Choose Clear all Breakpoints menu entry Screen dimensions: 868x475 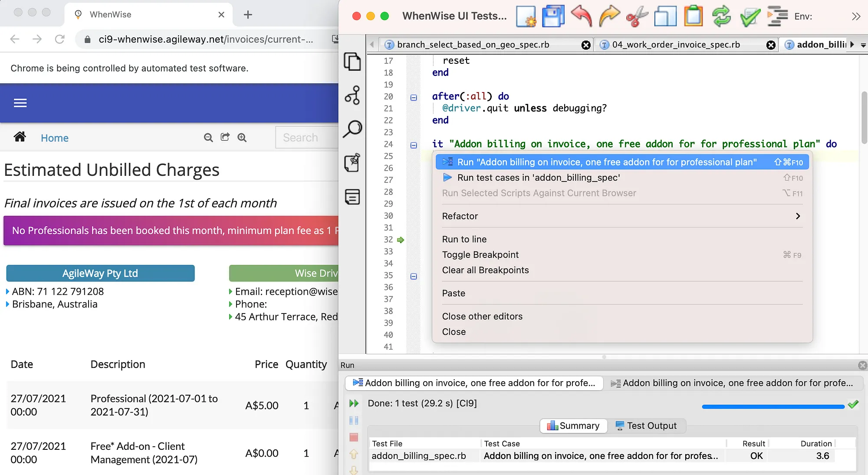click(622, 270)
